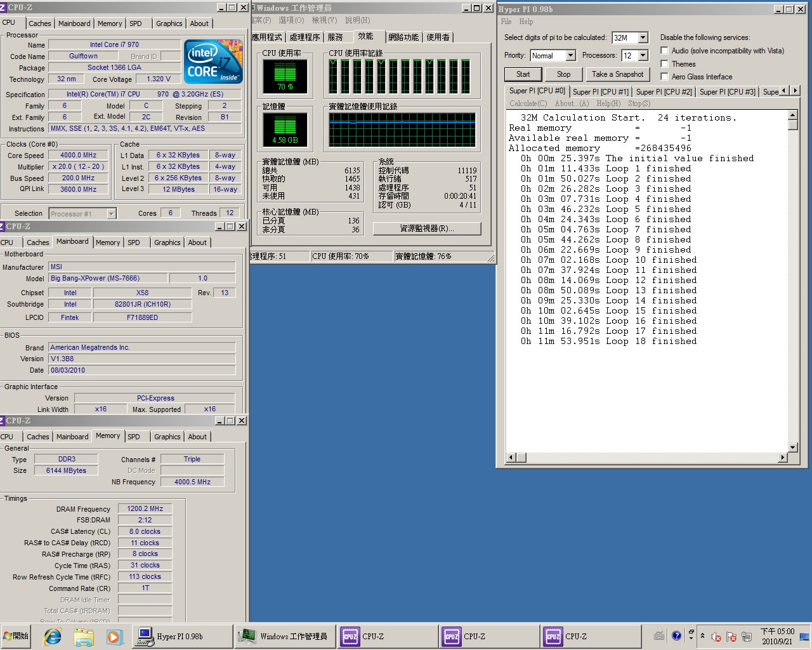Screen dimensions: 812x650
Task: Toggle the Themes checkbox in Hyper PI
Action: pyautogui.click(x=664, y=63)
